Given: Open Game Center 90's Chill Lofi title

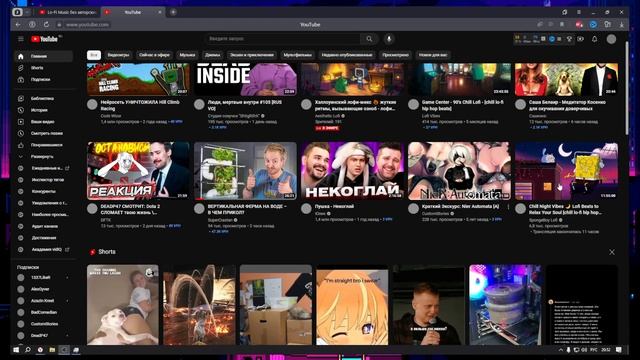Looking at the screenshot, I should (462, 105).
